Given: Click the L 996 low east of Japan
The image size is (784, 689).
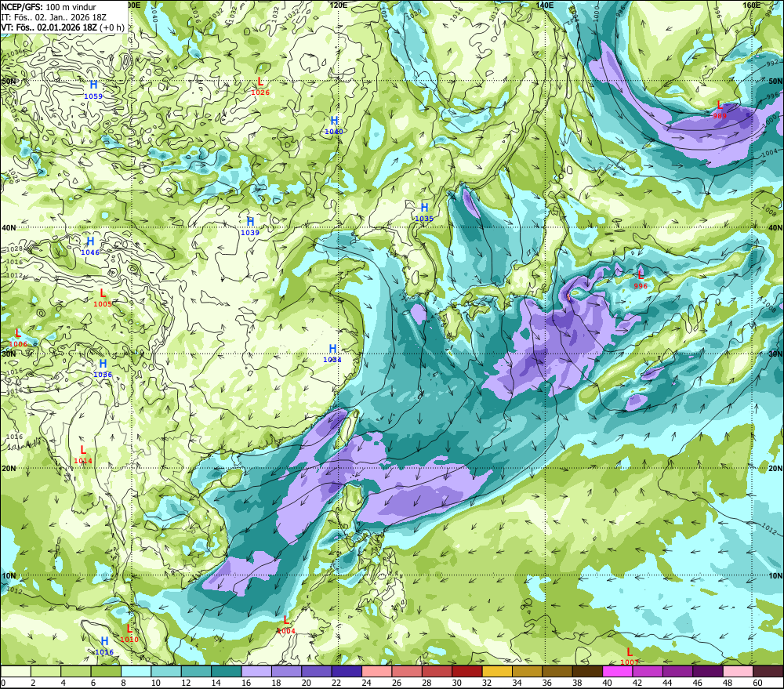Looking at the screenshot, I should coord(641,280).
